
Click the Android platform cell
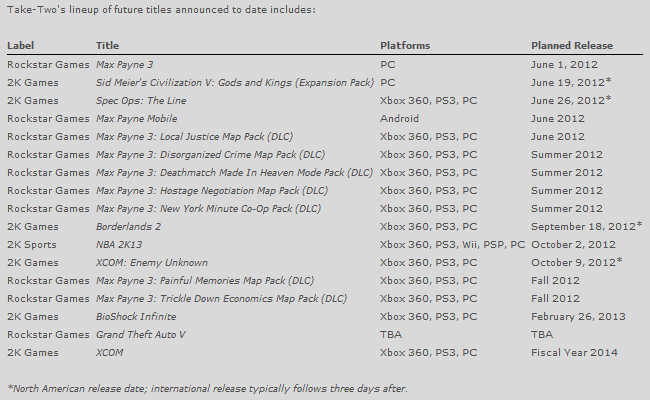pyautogui.click(x=400, y=119)
